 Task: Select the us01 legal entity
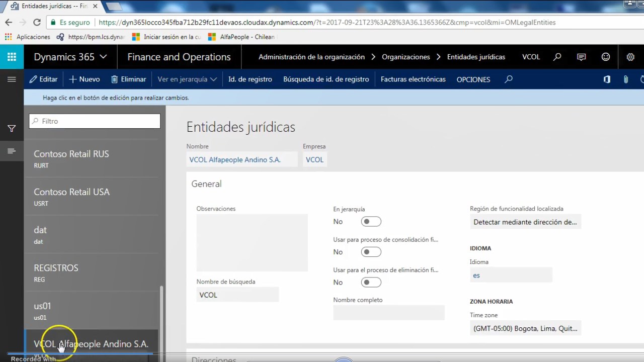click(x=91, y=310)
